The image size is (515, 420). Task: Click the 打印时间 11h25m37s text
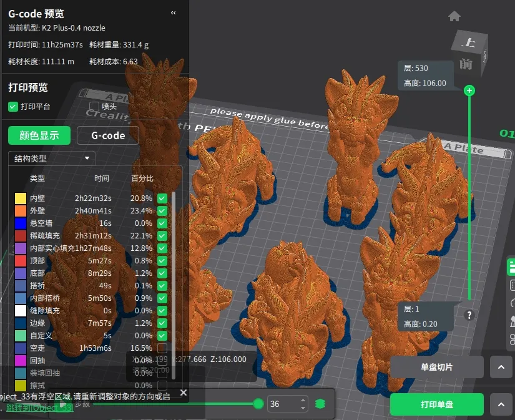click(x=46, y=45)
